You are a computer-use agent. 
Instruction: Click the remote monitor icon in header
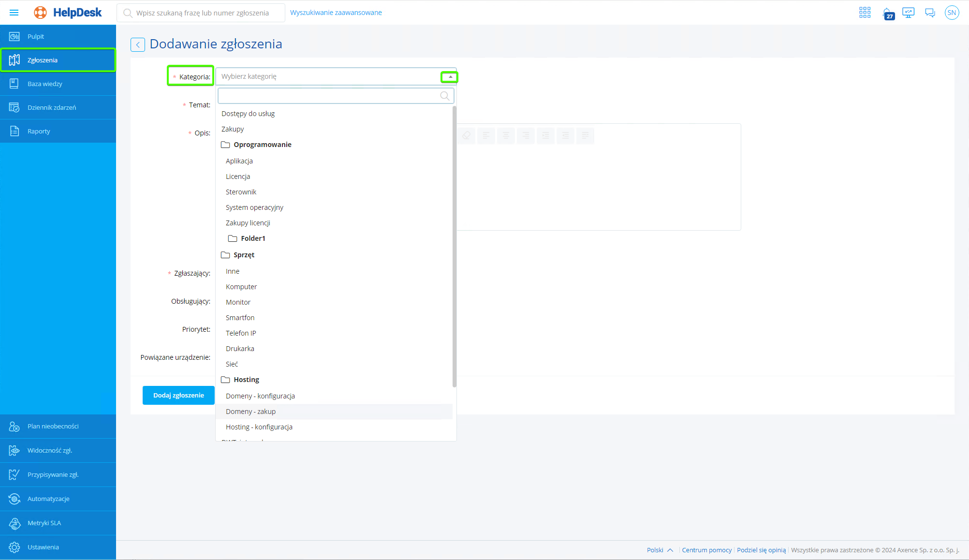click(x=908, y=13)
